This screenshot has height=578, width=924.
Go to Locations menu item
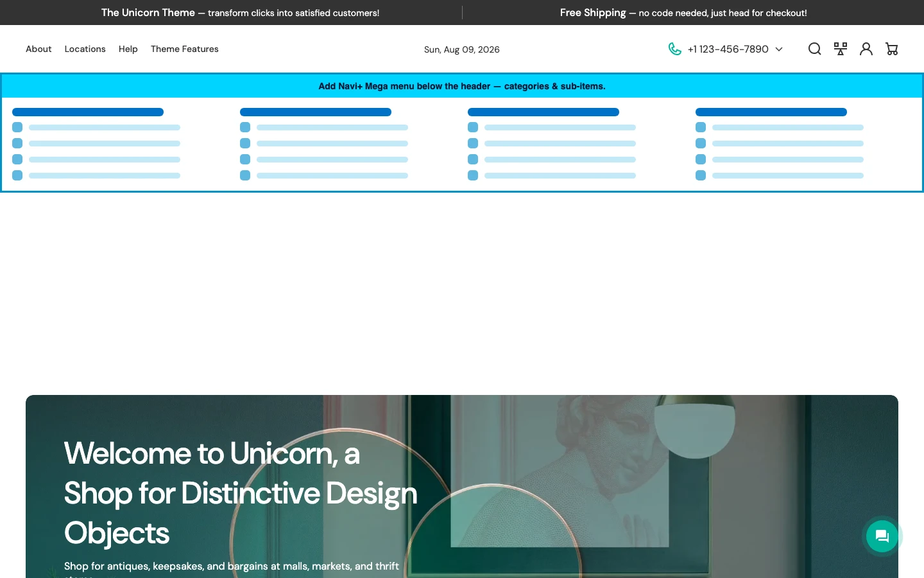pos(85,49)
